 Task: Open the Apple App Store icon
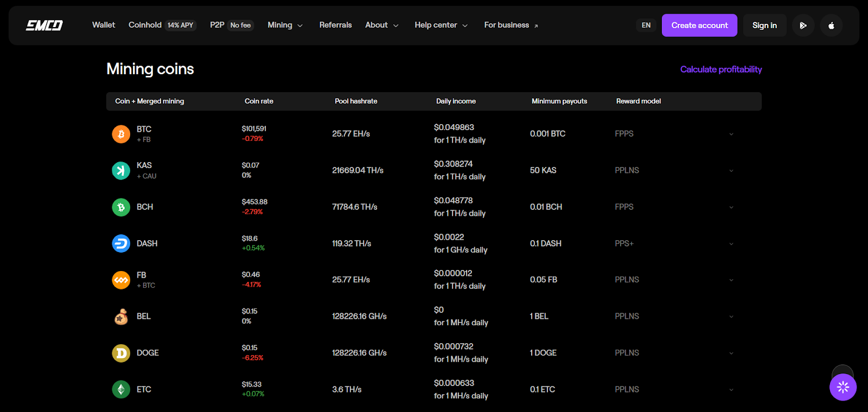click(831, 25)
